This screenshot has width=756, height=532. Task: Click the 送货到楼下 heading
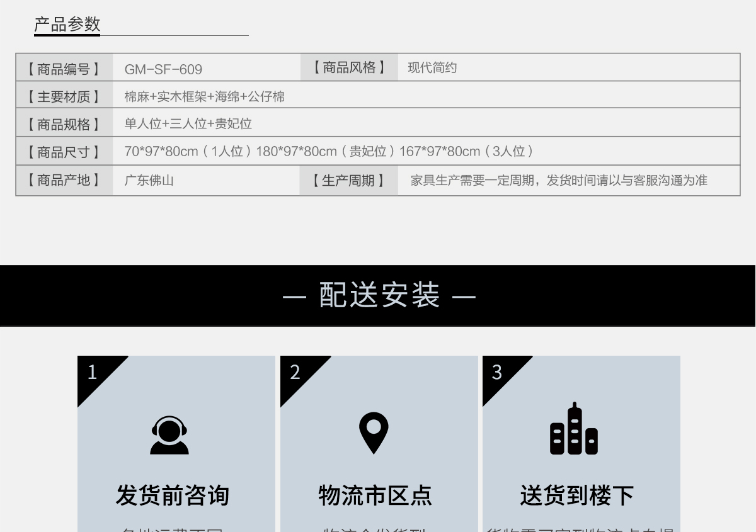577,495
